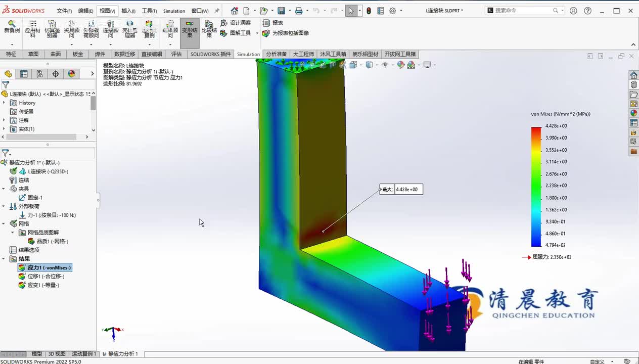Click 运行算例 Run Study icon
Image resolution: width=639 pixels, height=364 pixels.
tap(149, 29)
